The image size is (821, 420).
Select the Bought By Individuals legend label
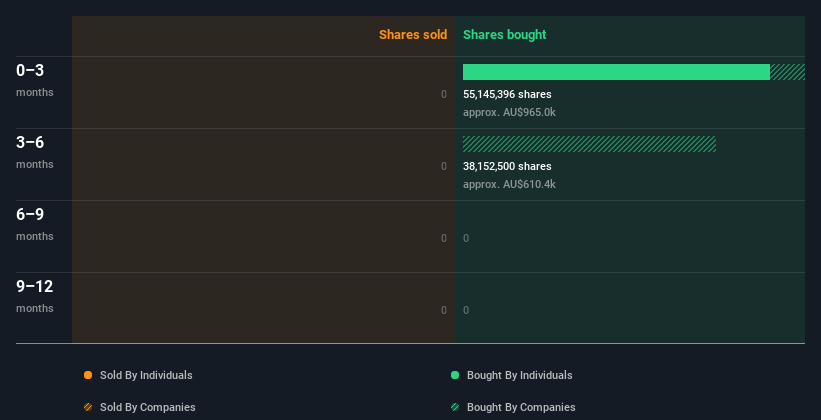(519, 375)
